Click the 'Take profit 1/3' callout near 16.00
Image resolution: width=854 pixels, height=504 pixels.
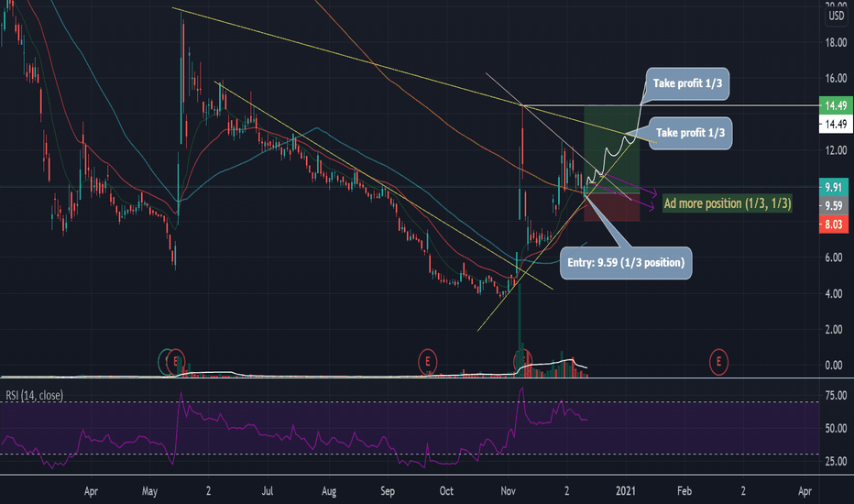click(x=687, y=84)
